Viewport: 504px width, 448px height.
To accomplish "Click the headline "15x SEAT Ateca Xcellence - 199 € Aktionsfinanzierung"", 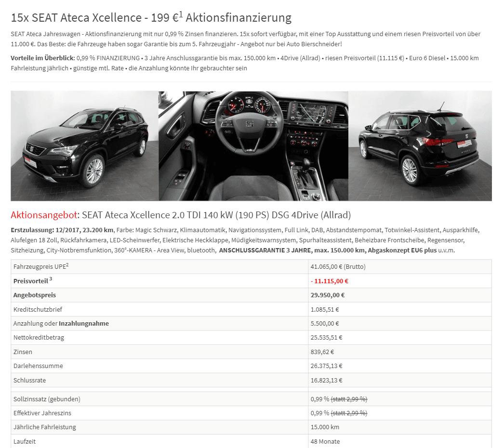I will (151, 17).
